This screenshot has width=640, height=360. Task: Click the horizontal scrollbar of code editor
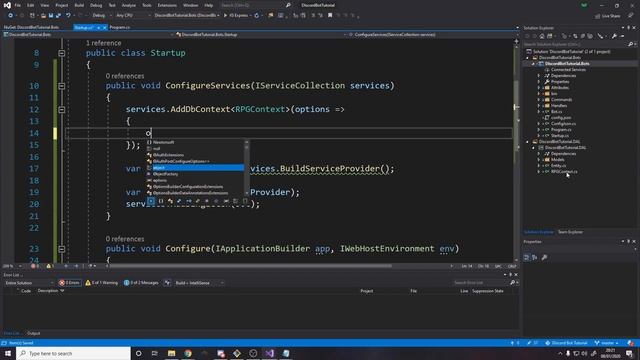251,266
